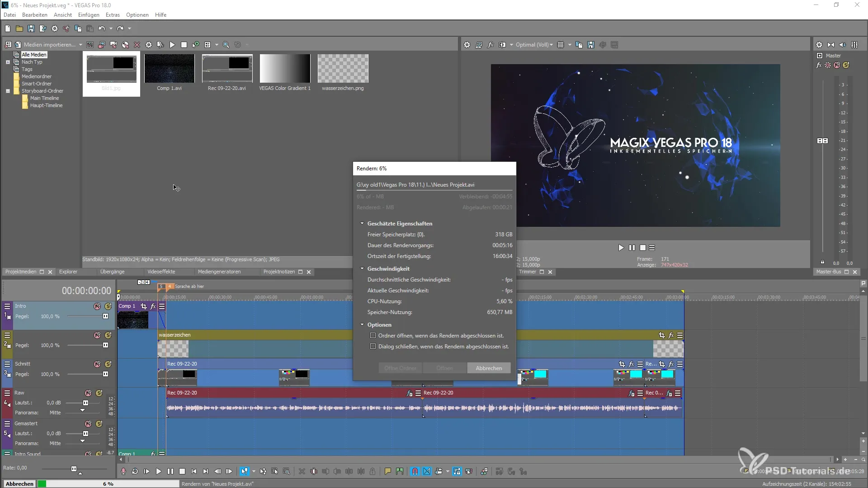Click the magnifier search icon in the media toolbar
This screenshot has width=868, height=488.
click(226, 45)
